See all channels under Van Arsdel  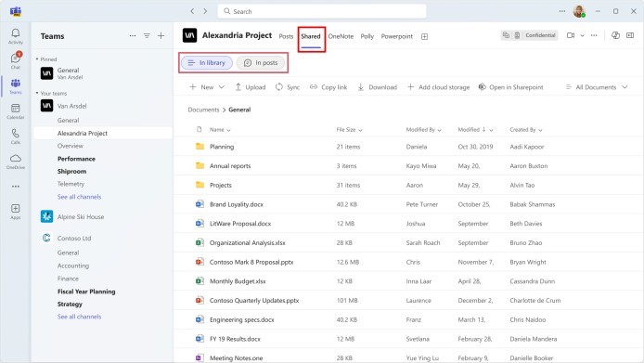(x=79, y=197)
